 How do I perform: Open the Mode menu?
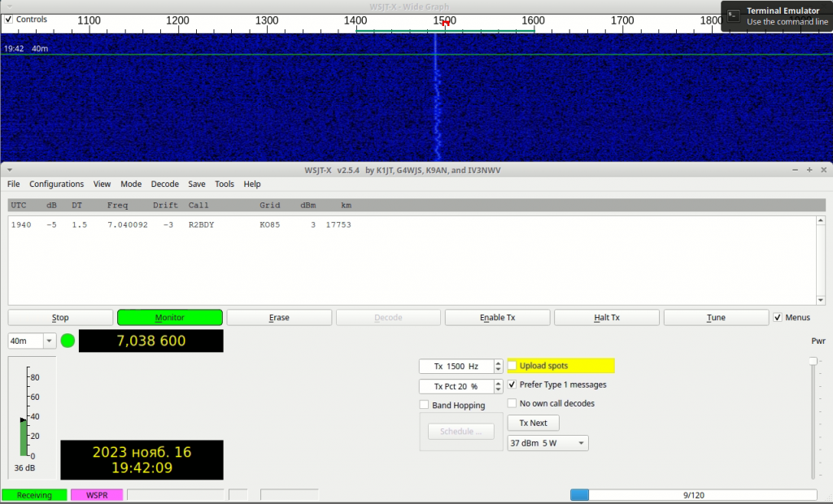(131, 184)
